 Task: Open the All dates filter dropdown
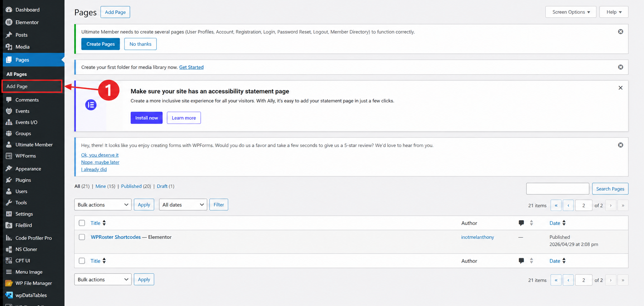click(183, 205)
